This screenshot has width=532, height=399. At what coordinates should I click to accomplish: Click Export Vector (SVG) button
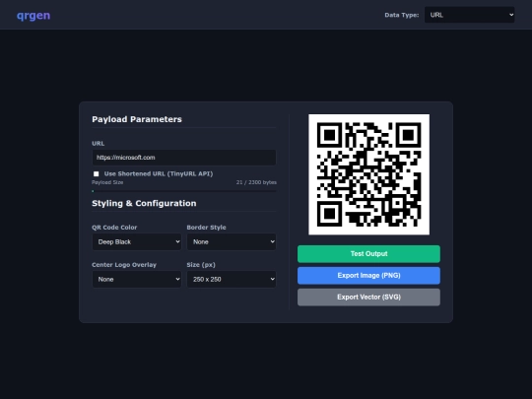click(x=368, y=298)
